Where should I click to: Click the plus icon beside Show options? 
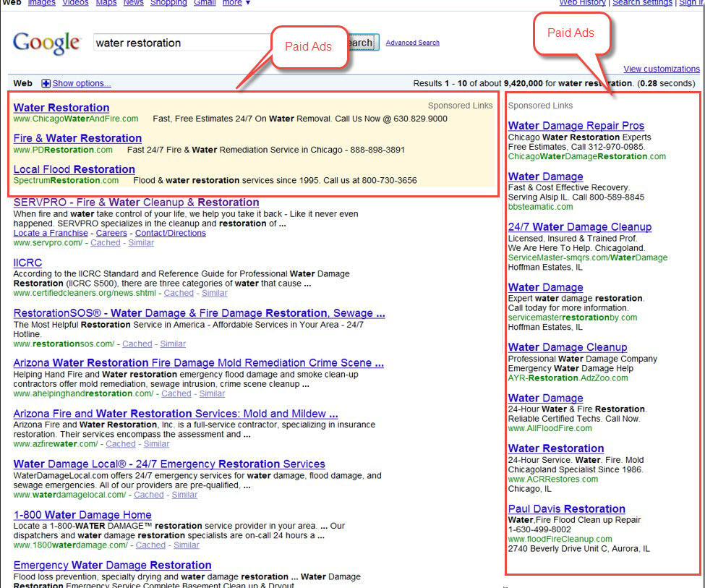(x=46, y=83)
